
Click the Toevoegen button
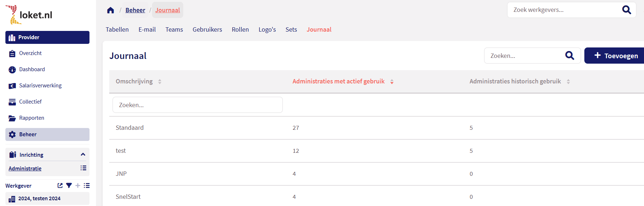tap(616, 56)
